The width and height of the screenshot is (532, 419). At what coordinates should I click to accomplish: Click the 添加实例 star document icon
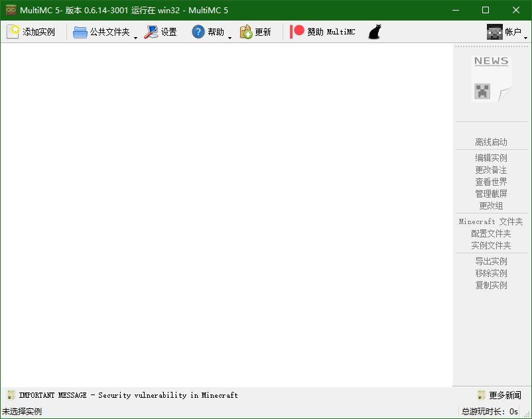tap(13, 32)
